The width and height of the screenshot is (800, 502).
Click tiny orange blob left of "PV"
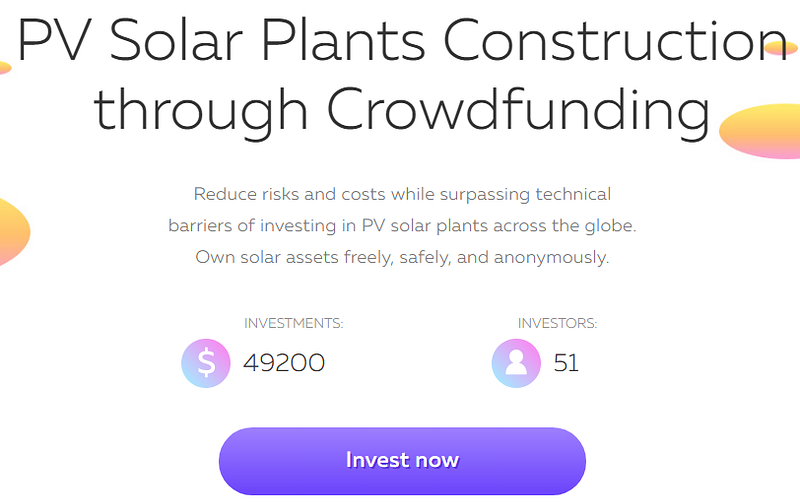click(4, 67)
